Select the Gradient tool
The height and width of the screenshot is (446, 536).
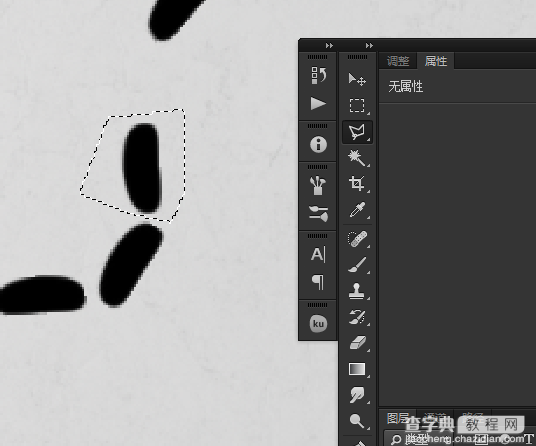[x=357, y=369]
